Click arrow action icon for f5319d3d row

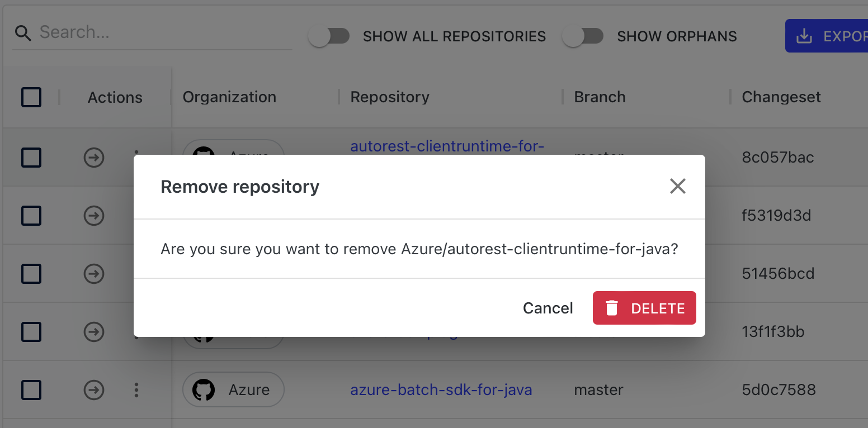[94, 216]
